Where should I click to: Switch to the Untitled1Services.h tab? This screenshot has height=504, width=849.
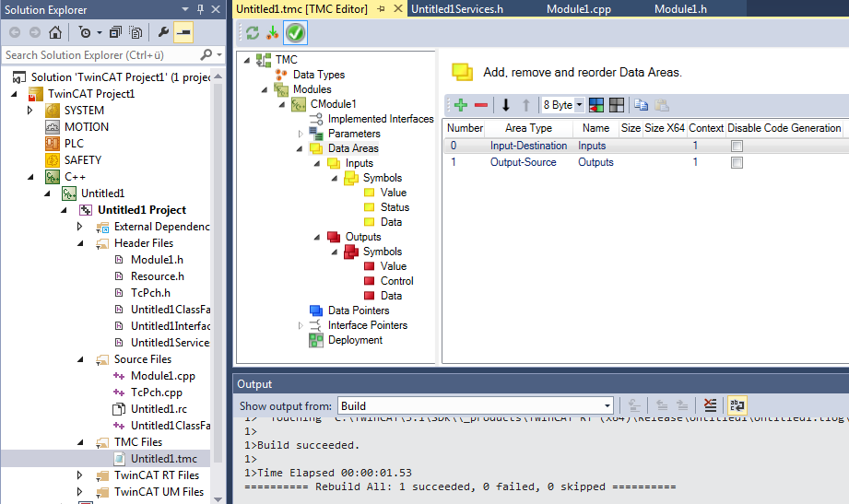pyautogui.click(x=457, y=8)
